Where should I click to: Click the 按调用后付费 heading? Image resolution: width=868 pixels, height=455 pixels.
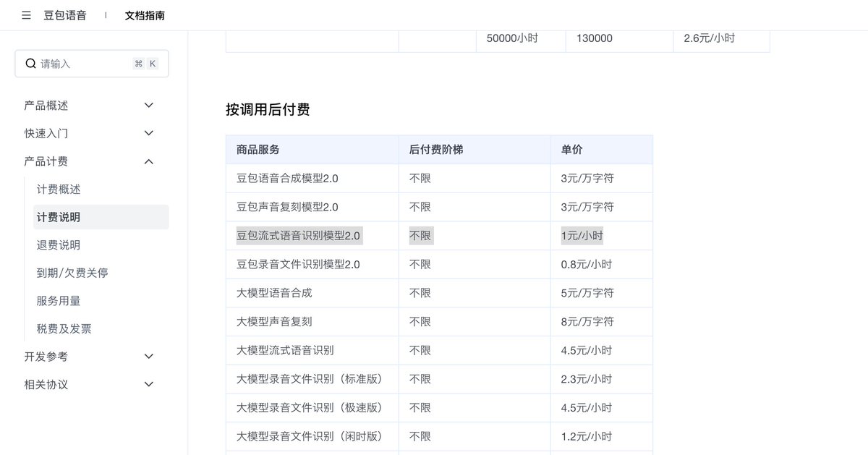coord(268,110)
